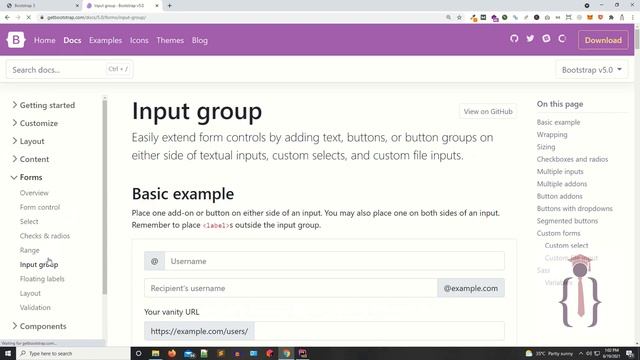The image size is (640, 360).
Task: Open the Windows Start menu
Action: coord(8,353)
